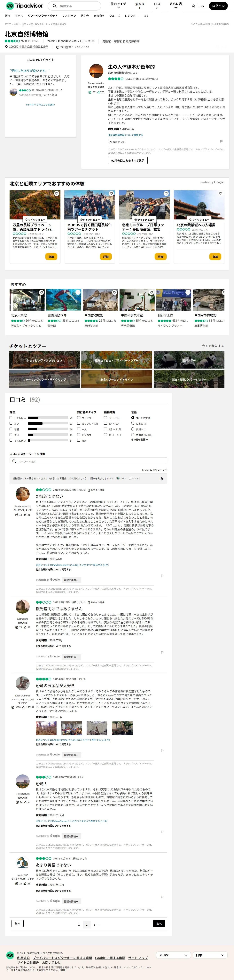Report the 観光客向けではありません review with flag
234x980 pixels.
point(162,652)
